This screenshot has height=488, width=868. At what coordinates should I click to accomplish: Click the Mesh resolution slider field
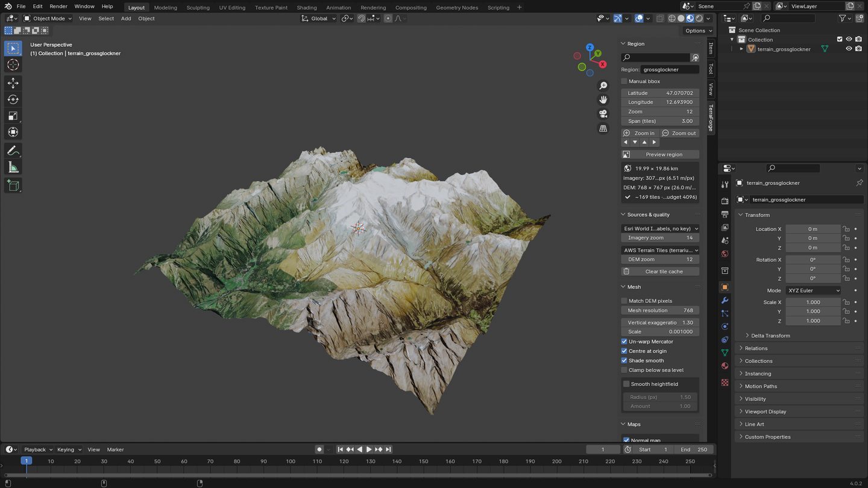coord(660,310)
